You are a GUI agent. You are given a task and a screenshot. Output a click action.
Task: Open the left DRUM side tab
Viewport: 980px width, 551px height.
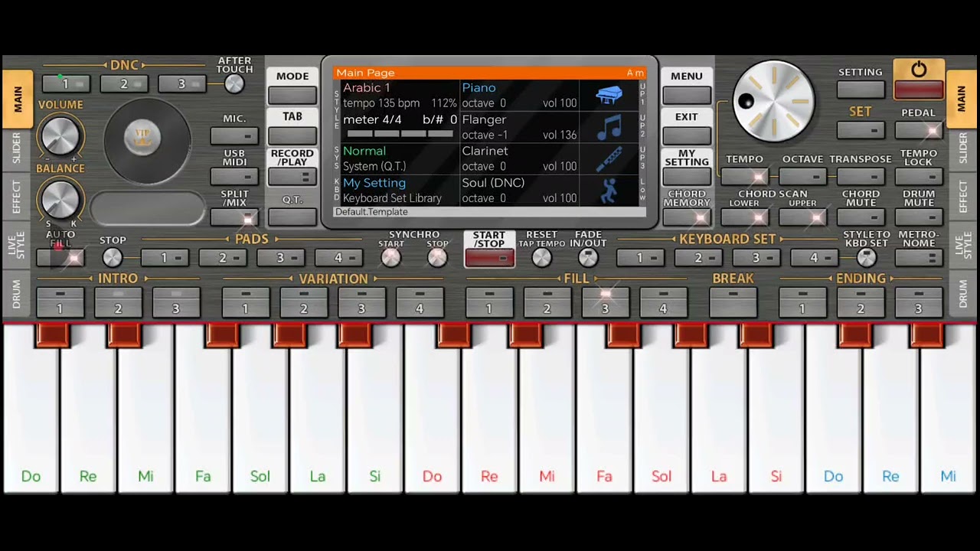pyautogui.click(x=17, y=293)
